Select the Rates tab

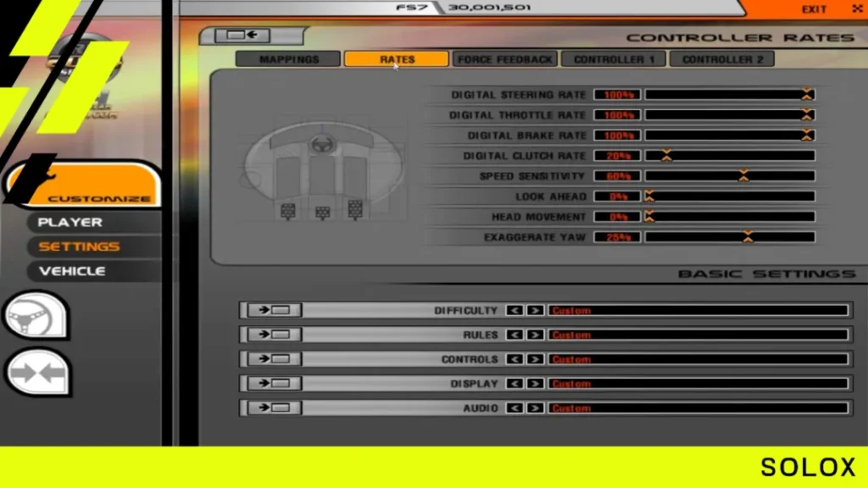click(397, 59)
